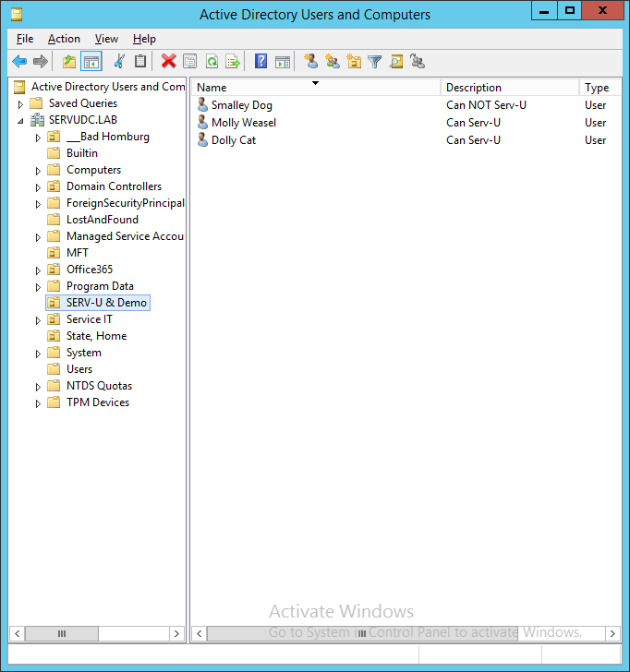Screen dimensions: 630x672
Task: Create a new organizational unit icon
Action: click(x=354, y=62)
